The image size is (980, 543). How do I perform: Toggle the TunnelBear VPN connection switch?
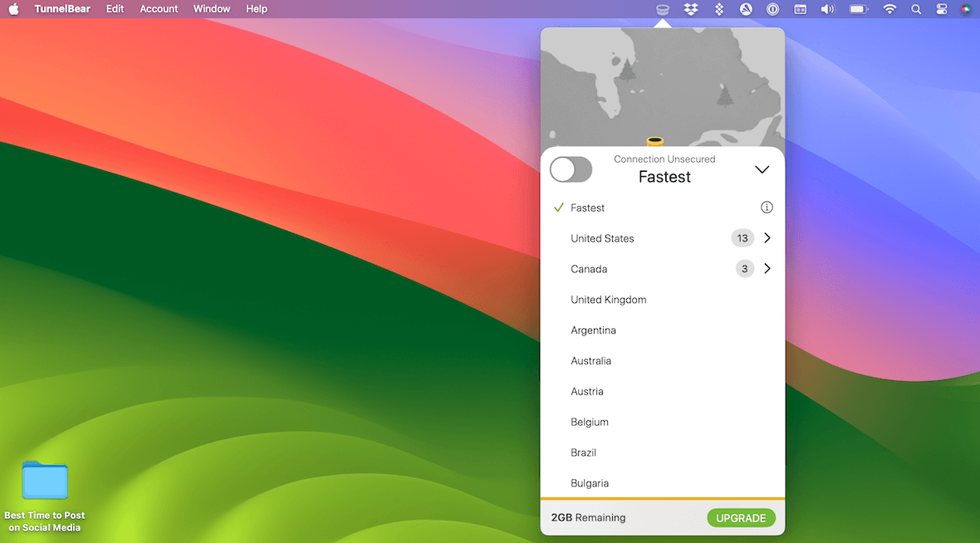tap(571, 169)
